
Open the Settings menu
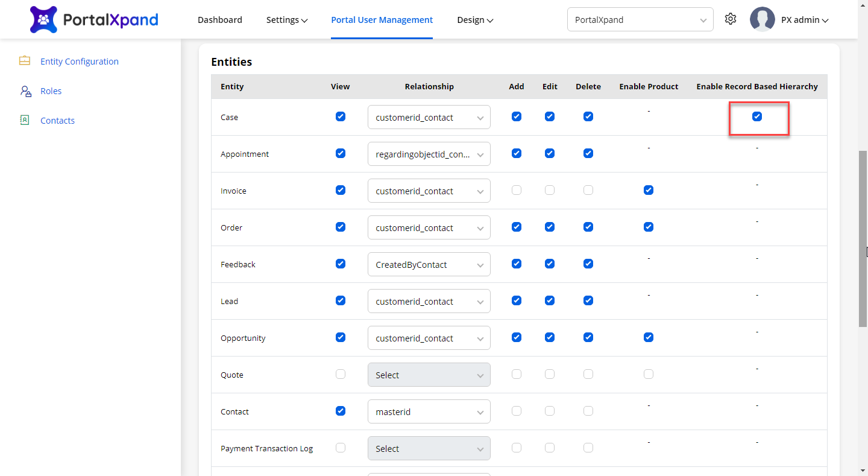tap(287, 20)
